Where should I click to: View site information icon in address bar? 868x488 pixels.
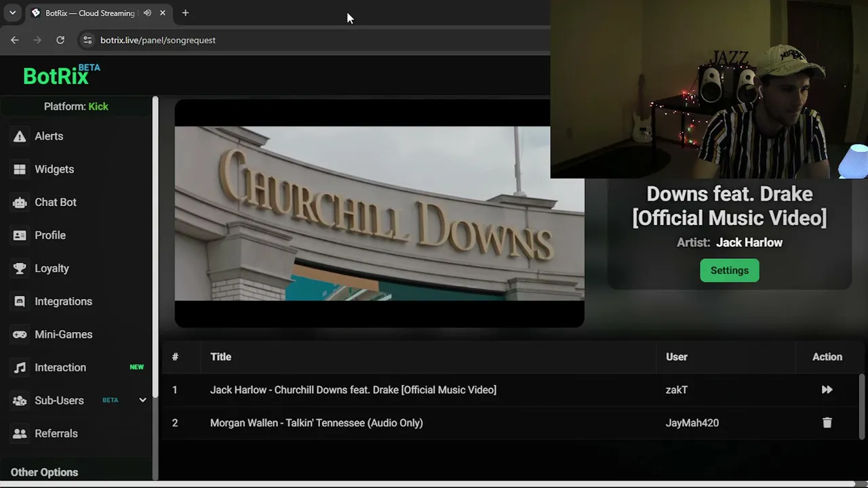[87, 40]
